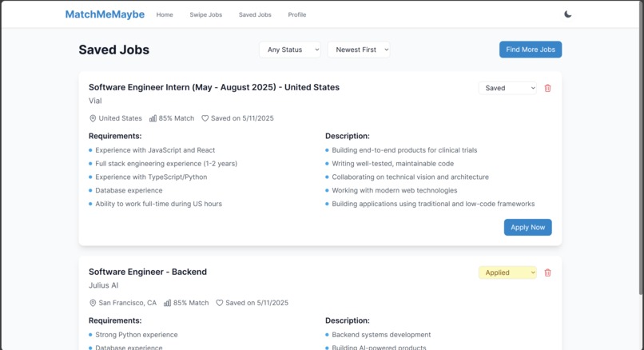Image resolution: width=644 pixels, height=350 pixels.
Task: Change the Saved status dropdown on Vial job
Action: [507, 88]
